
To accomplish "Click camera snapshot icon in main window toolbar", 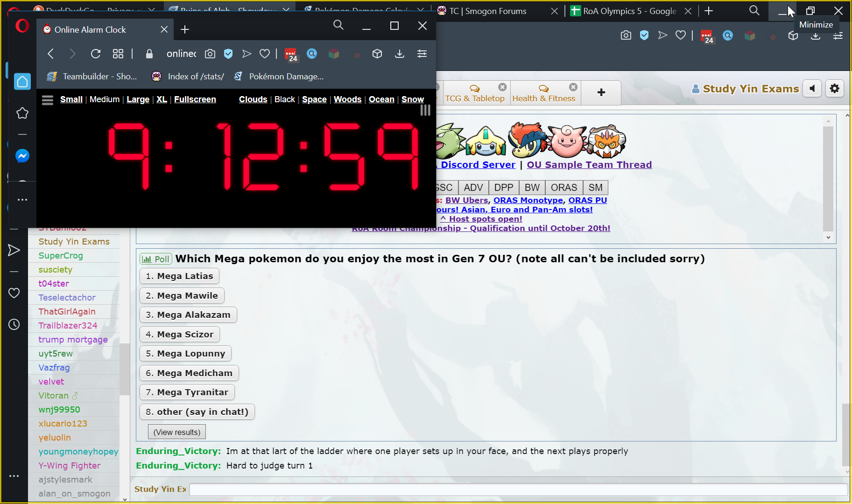I will 626,35.
